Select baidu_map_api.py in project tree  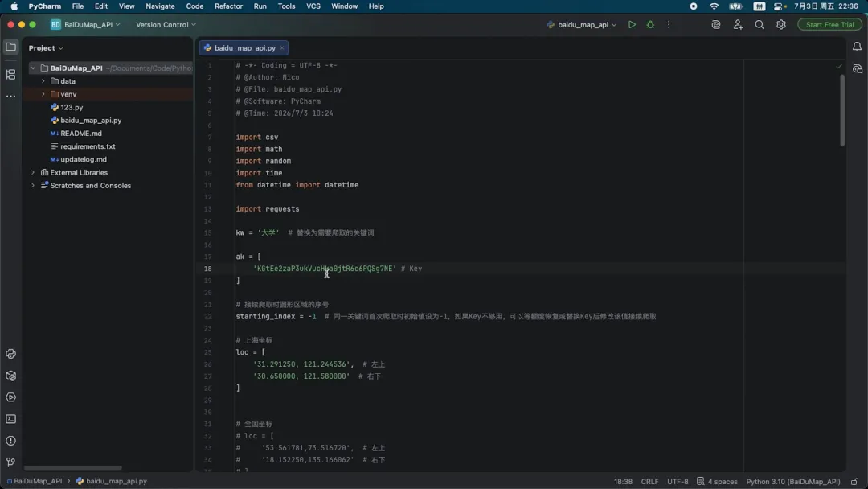91,120
